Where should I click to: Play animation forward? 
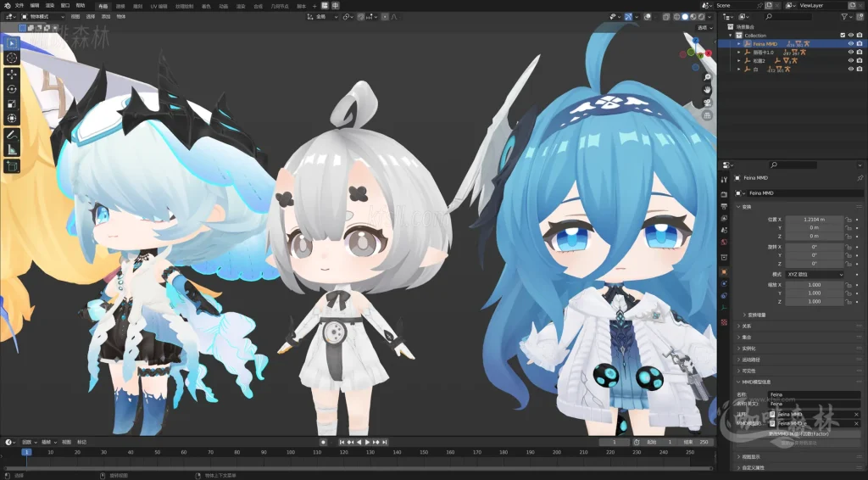coord(367,443)
